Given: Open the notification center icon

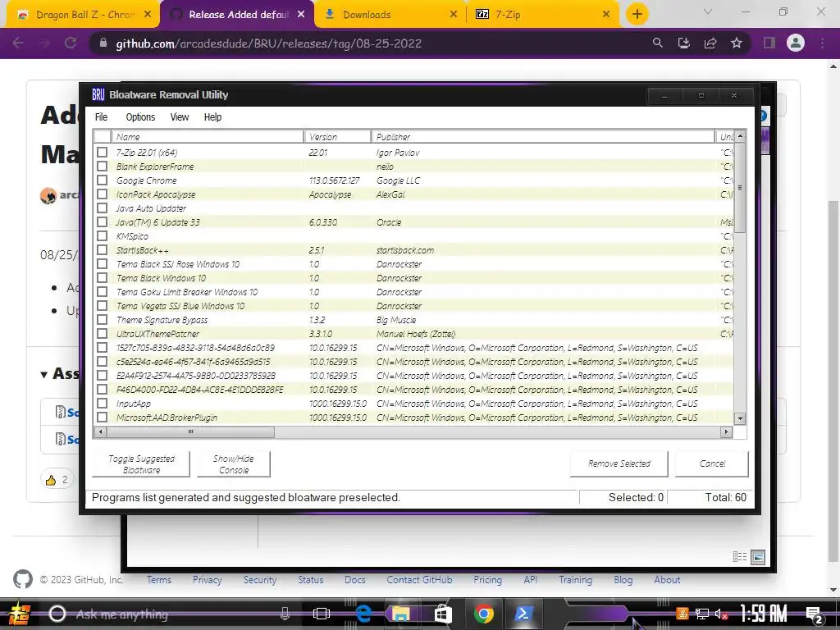Looking at the screenshot, I should point(815,614).
